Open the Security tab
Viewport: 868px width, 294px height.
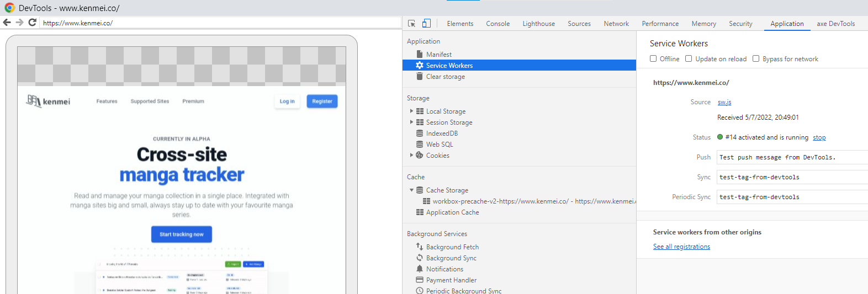pyautogui.click(x=740, y=24)
